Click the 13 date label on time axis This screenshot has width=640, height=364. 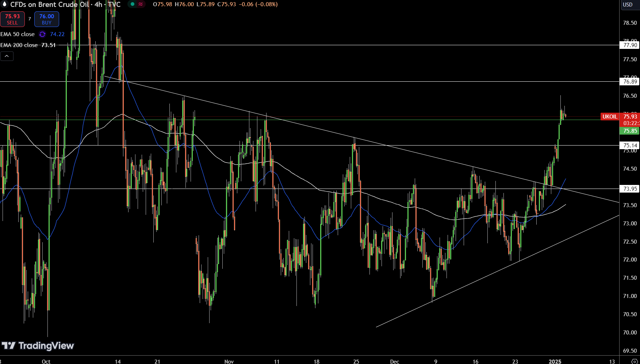pyautogui.click(x=612, y=361)
